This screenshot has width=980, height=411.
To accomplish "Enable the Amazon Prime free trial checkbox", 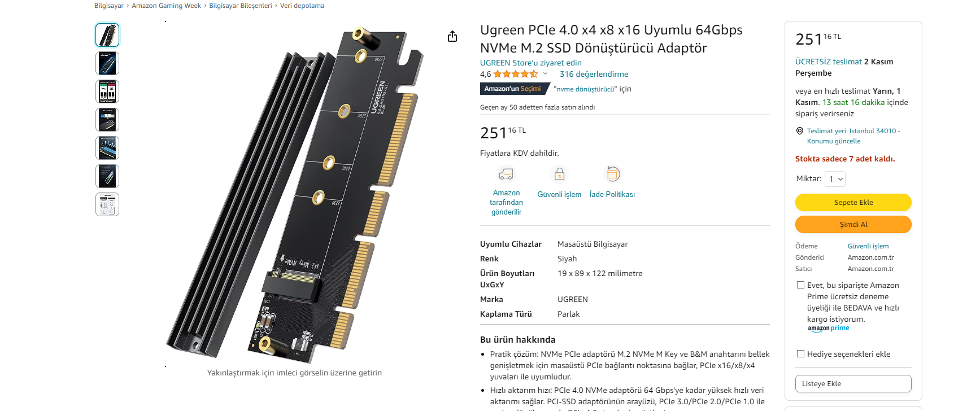I will coord(800,285).
